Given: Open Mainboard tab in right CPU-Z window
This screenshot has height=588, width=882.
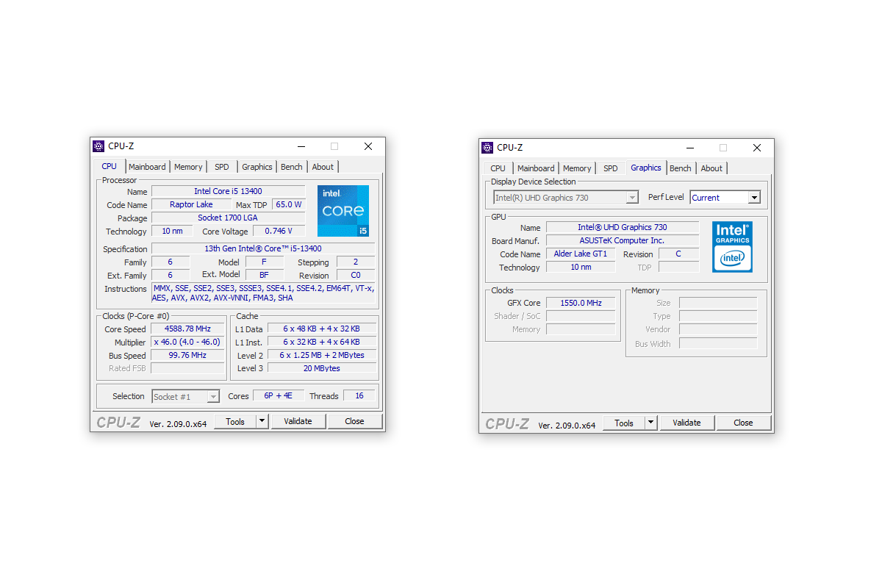Looking at the screenshot, I should [536, 168].
